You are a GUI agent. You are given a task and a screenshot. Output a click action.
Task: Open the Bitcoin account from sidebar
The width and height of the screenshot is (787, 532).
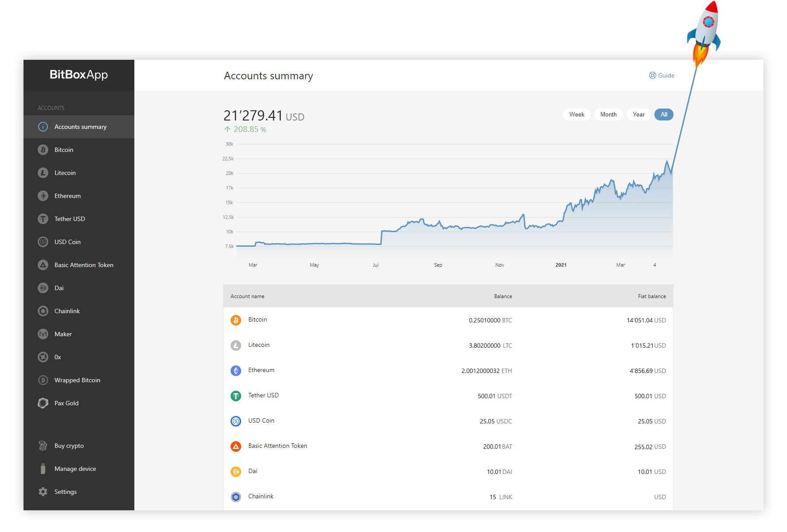pos(79,150)
